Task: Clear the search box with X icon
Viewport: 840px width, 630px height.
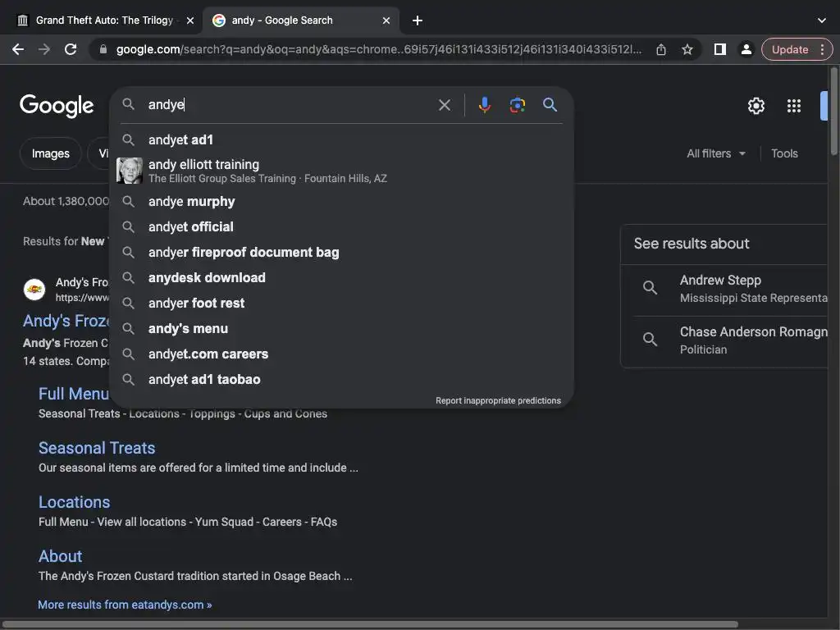Action: pos(444,105)
